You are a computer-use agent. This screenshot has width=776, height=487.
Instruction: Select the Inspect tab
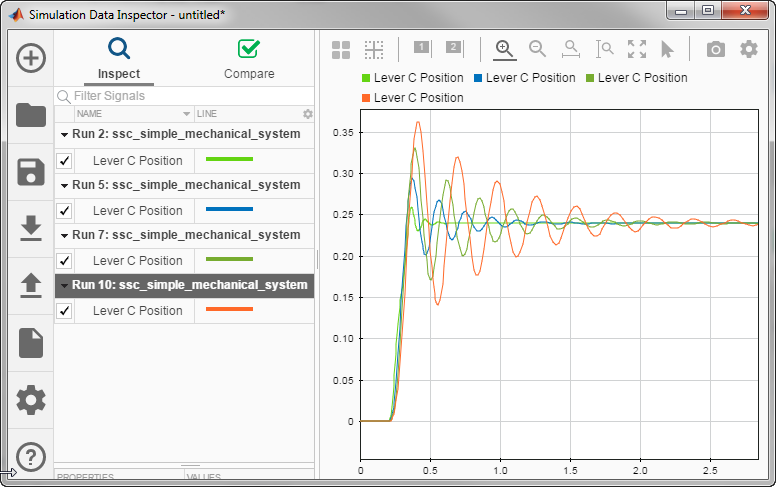[119, 59]
